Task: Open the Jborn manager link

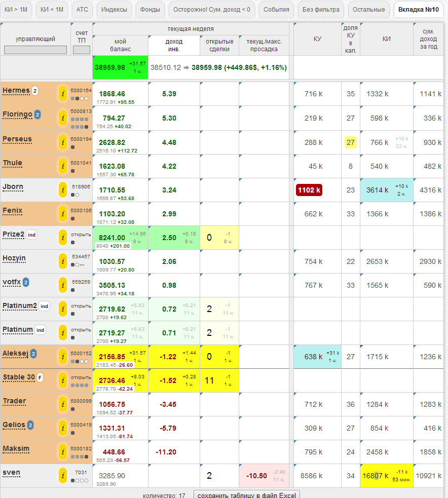Action: tap(13, 187)
